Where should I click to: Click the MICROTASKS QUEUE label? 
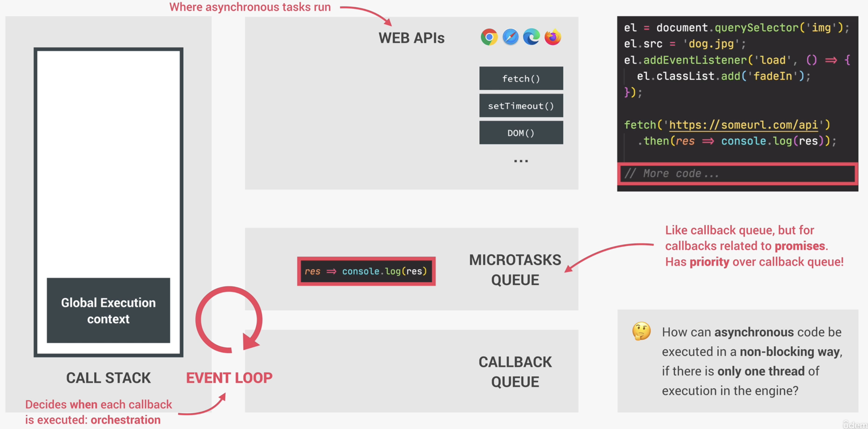coord(515,270)
